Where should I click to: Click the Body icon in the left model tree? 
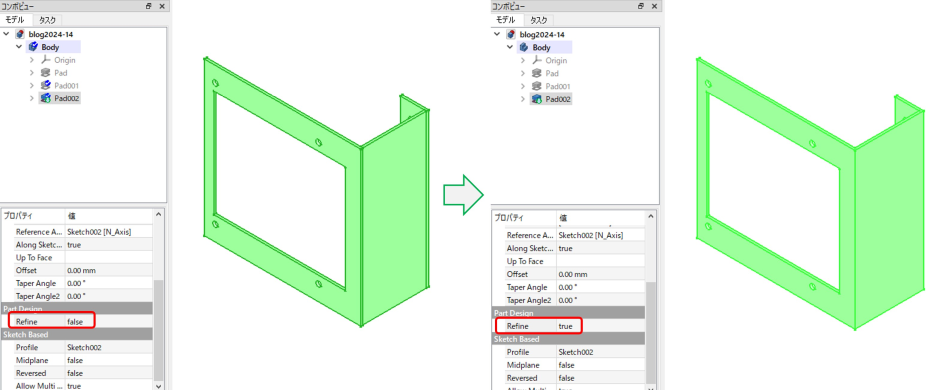(33, 47)
